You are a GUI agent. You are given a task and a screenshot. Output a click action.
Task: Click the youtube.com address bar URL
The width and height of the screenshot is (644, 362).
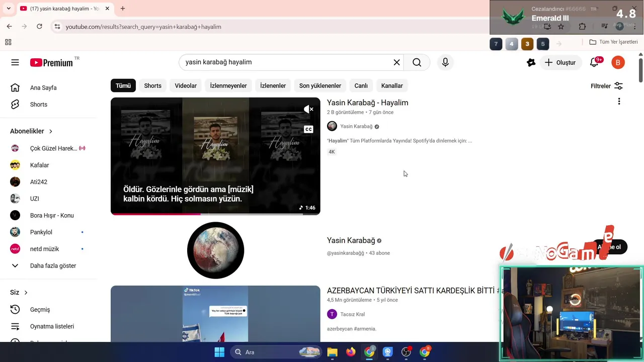(x=143, y=27)
